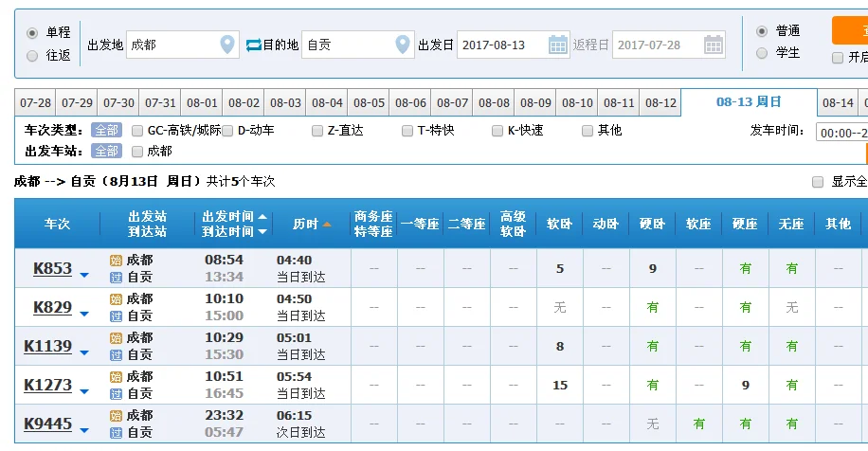The image size is (868, 451).
Task: Click K829 hard sleeper 有 availability
Action: coord(653,308)
